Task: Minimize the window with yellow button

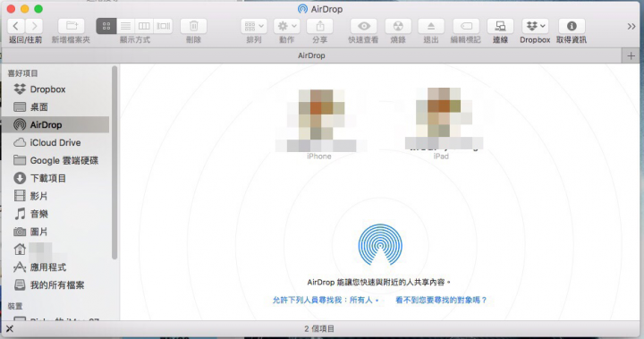Action: tap(25, 9)
